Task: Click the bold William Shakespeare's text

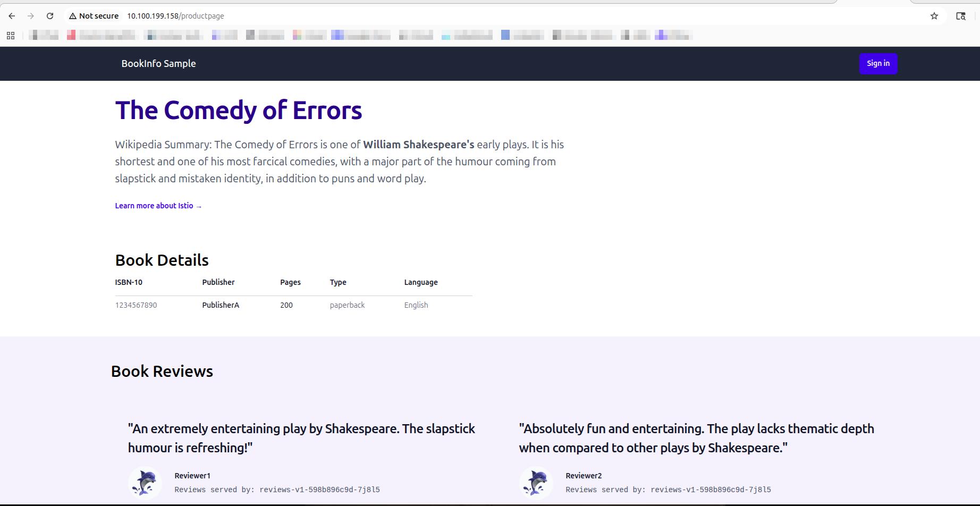Action: (418, 145)
